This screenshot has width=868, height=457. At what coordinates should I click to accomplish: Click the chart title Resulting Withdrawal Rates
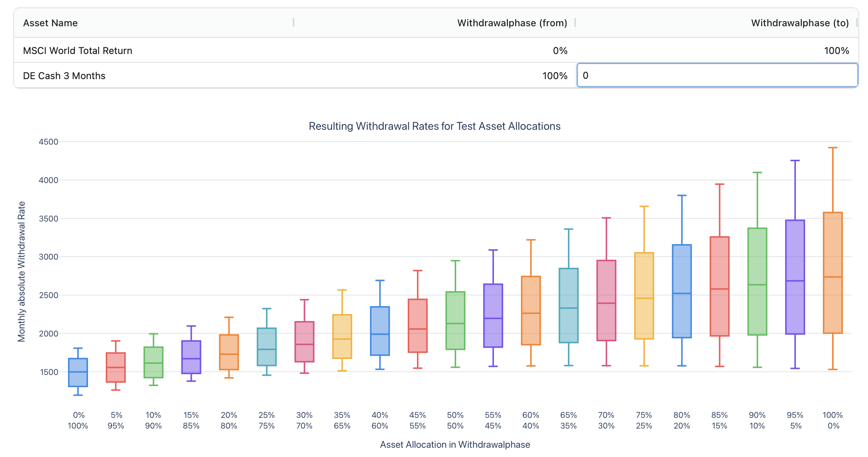434,126
